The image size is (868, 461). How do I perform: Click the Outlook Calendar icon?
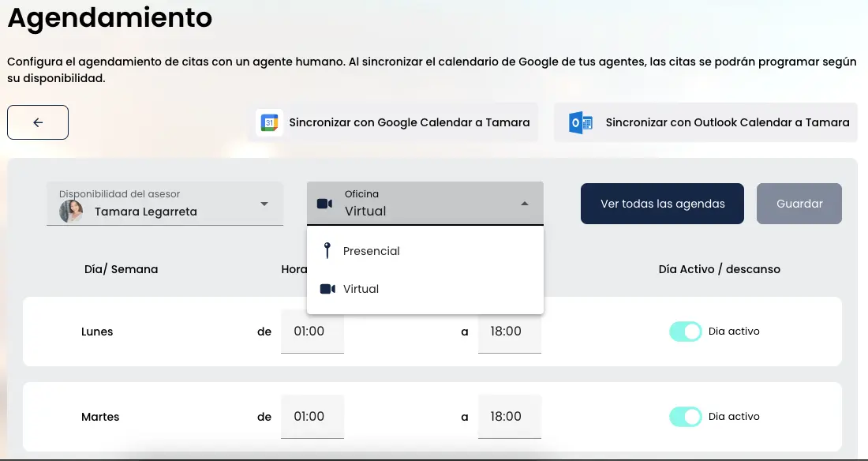(x=580, y=122)
